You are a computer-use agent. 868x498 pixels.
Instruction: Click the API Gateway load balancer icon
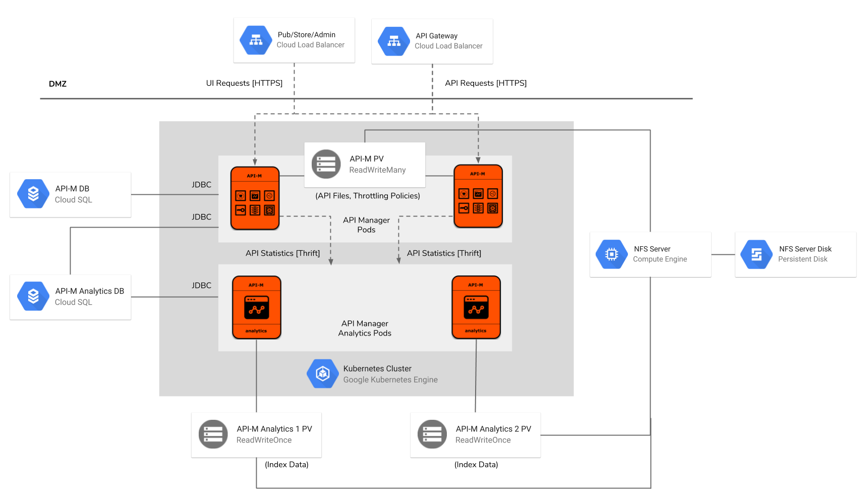point(394,41)
